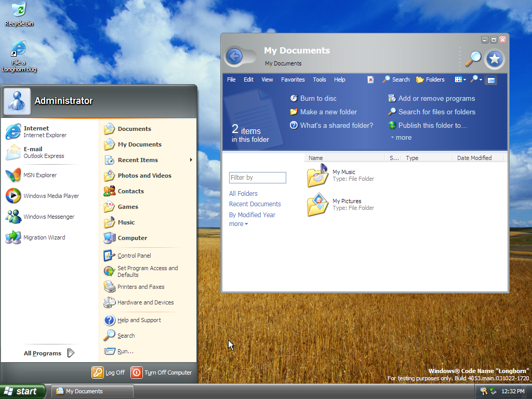Open the My Pictures folder icon
Screen dimensions: 532x399
(317, 204)
